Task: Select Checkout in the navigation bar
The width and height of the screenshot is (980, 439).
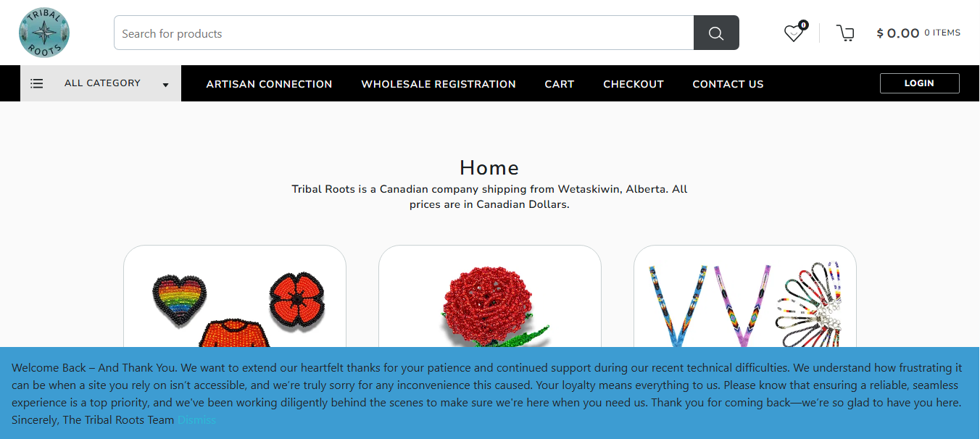Action: pos(634,84)
